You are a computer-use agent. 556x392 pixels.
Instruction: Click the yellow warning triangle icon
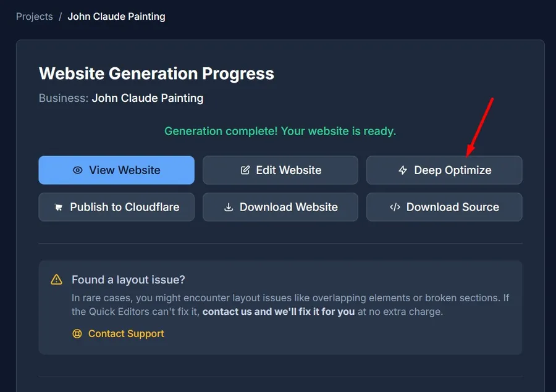point(56,280)
